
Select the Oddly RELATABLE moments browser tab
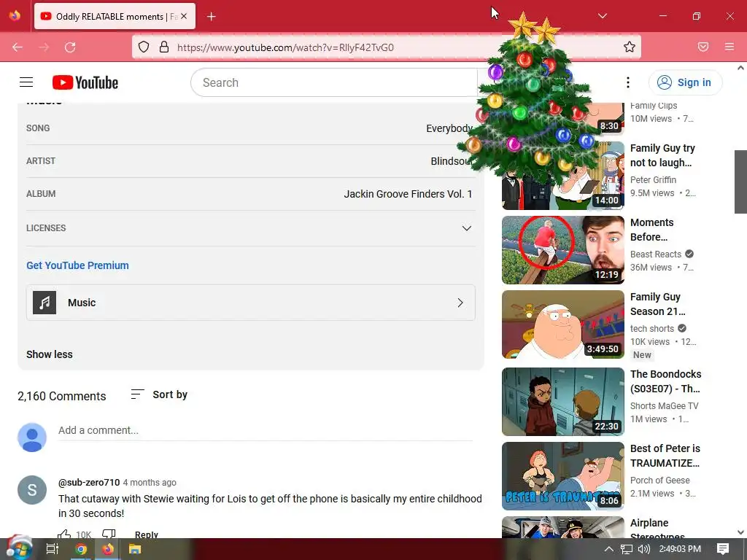115,16
